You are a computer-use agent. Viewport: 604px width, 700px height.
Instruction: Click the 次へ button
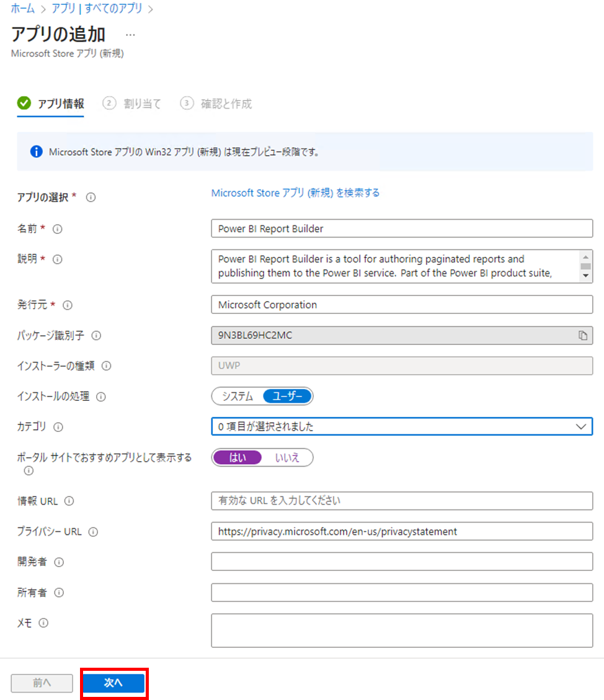[x=113, y=683]
